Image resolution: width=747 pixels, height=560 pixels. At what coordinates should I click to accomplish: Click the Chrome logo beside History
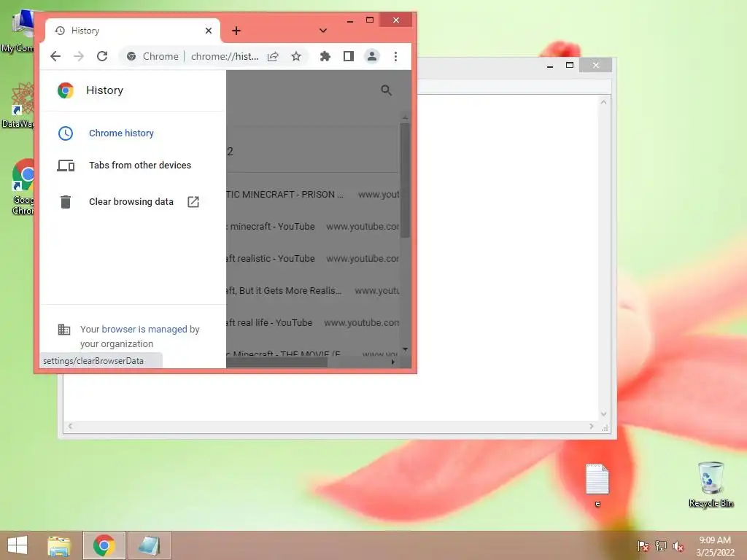(x=66, y=90)
